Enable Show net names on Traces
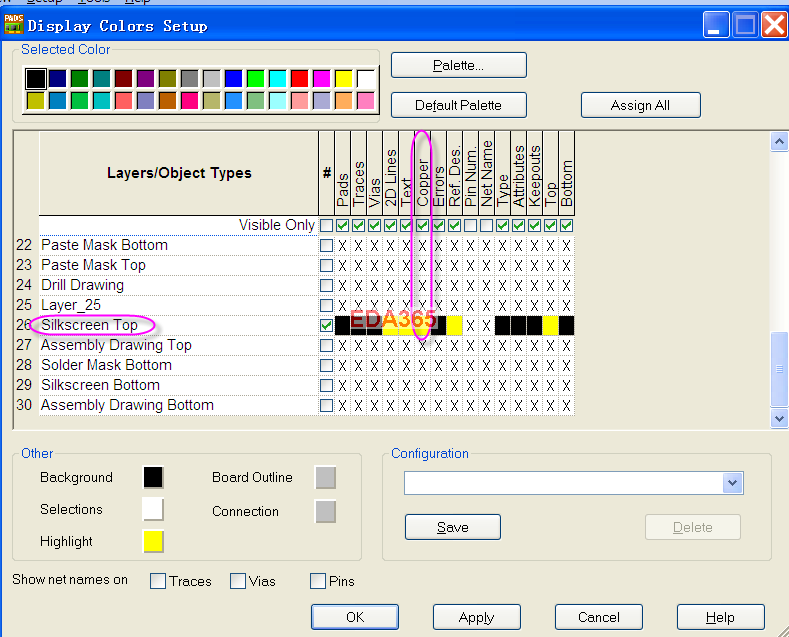Screen dimensions: 789x637 (x=157, y=581)
